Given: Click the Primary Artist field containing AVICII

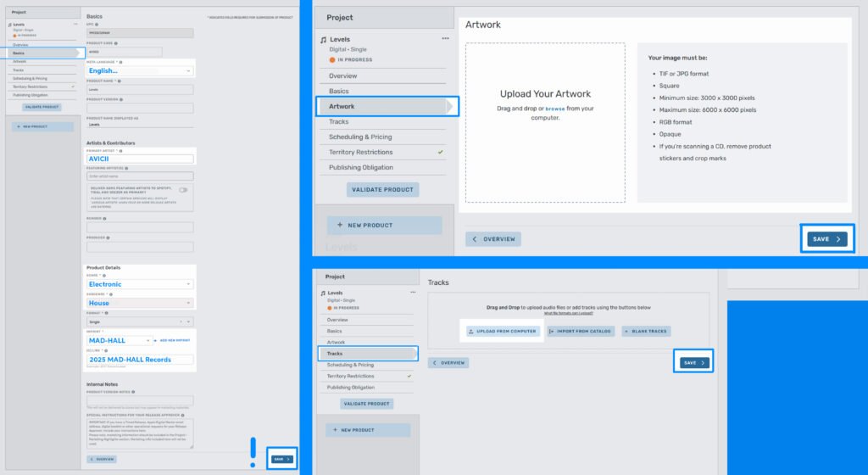Looking at the screenshot, I should [141, 159].
